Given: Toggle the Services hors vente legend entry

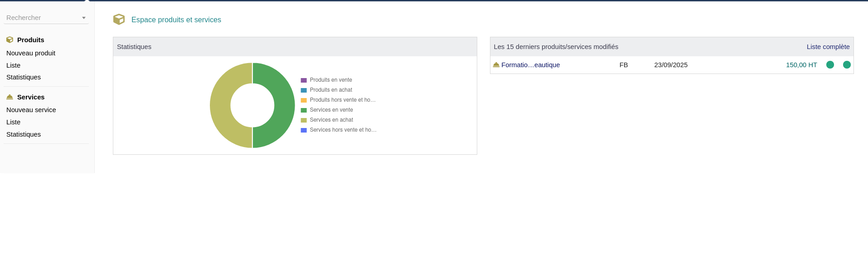Looking at the screenshot, I should [343, 130].
